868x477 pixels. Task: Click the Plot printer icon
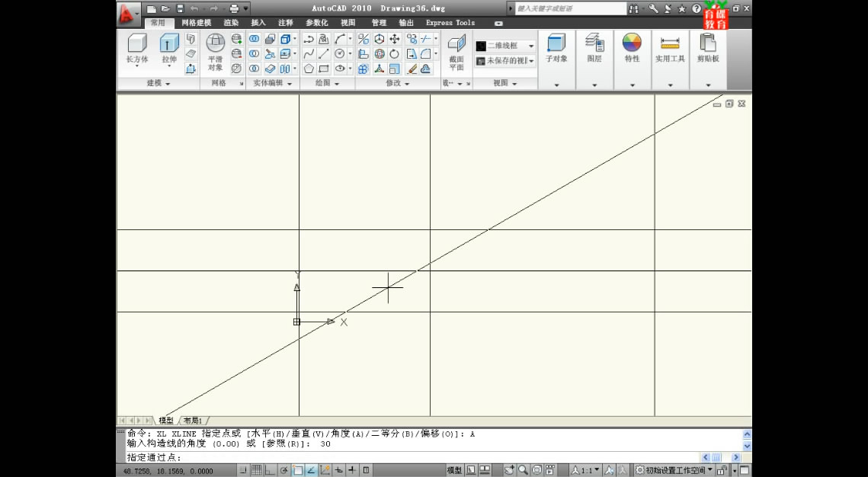click(234, 8)
